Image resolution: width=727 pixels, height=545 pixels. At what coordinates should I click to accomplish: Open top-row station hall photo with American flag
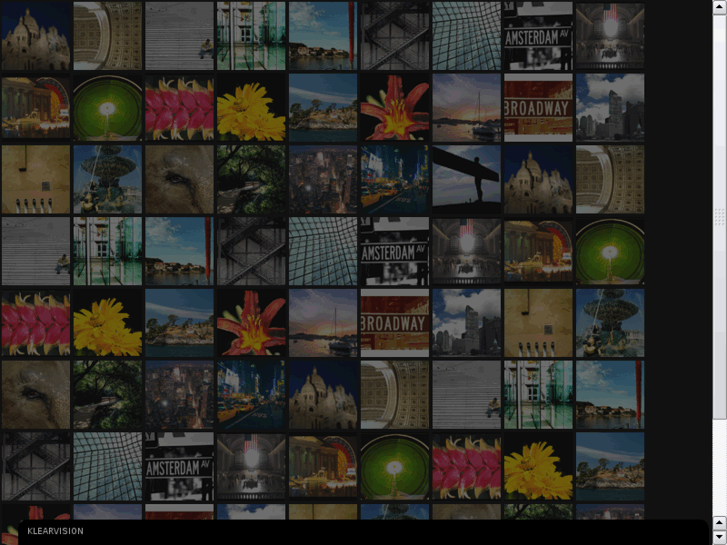click(x=610, y=36)
